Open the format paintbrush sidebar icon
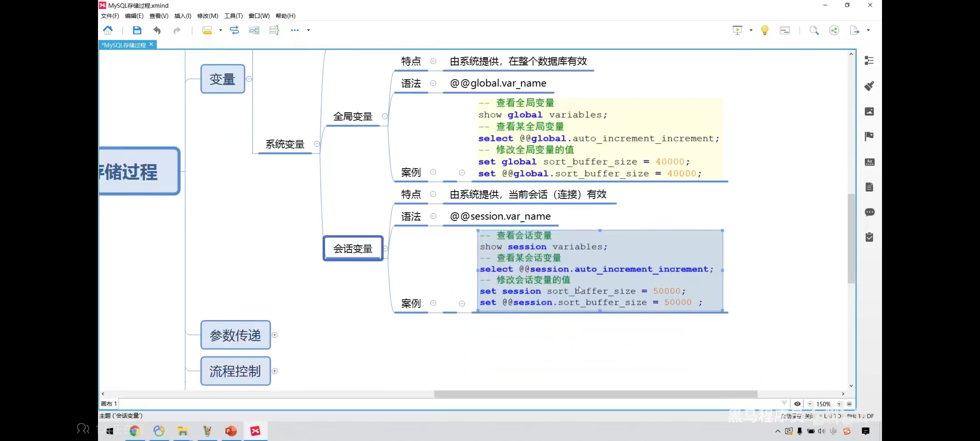980x441 pixels. pyautogui.click(x=869, y=86)
